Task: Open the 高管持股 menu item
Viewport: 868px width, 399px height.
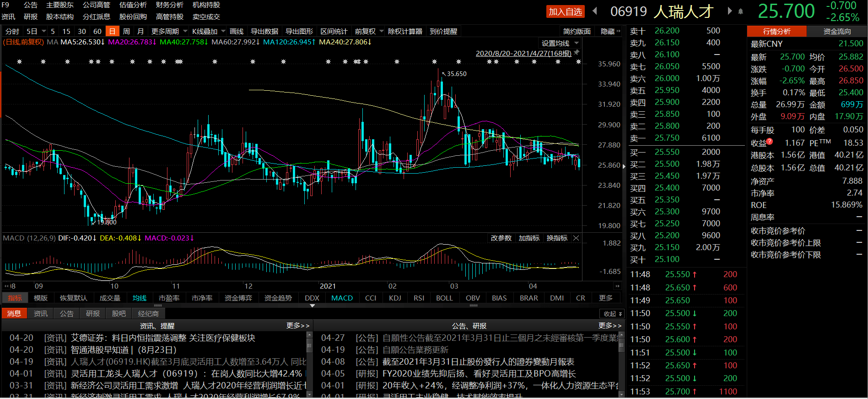Action: point(170,17)
